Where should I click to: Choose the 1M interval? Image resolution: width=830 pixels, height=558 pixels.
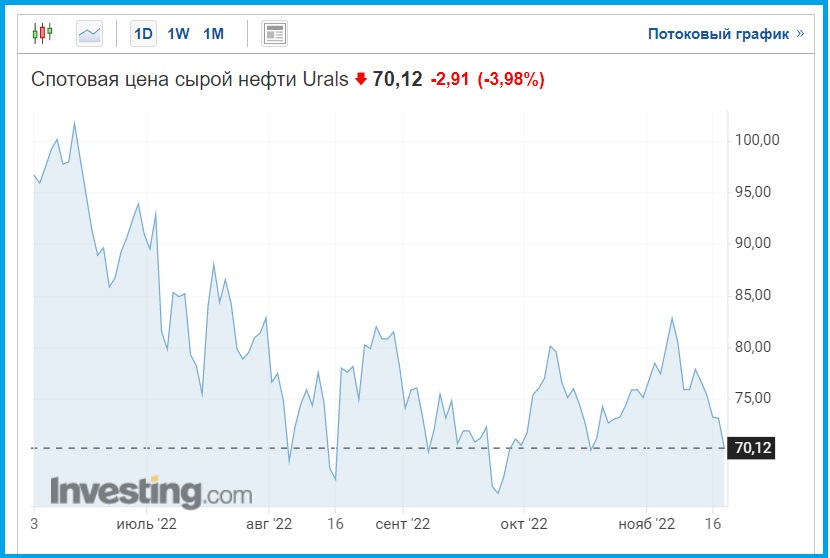213,34
